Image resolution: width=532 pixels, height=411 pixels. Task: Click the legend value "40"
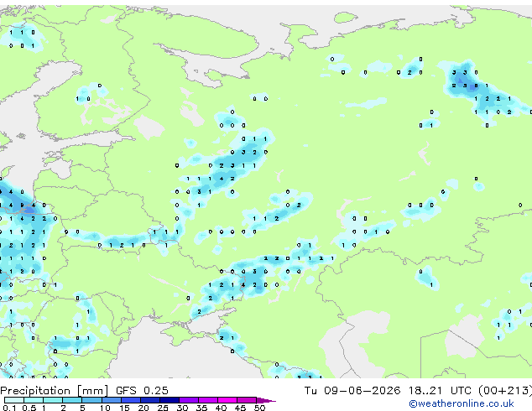pyautogui.click(x=221, y=408)
